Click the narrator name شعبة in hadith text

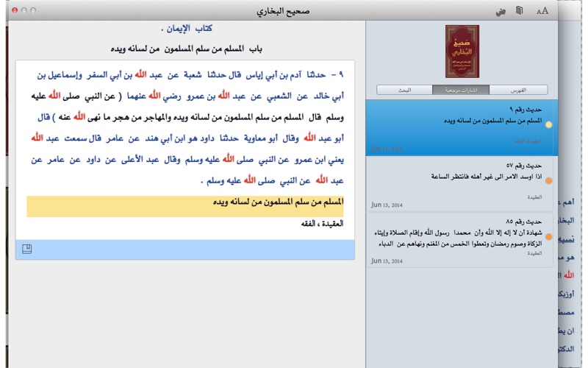pyautogui.click(x=193, y=75)
